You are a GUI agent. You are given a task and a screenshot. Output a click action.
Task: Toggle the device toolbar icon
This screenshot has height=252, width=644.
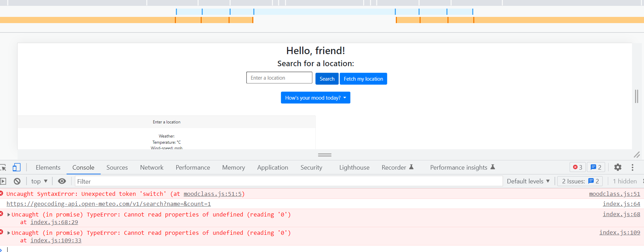[x=17, y=168]
